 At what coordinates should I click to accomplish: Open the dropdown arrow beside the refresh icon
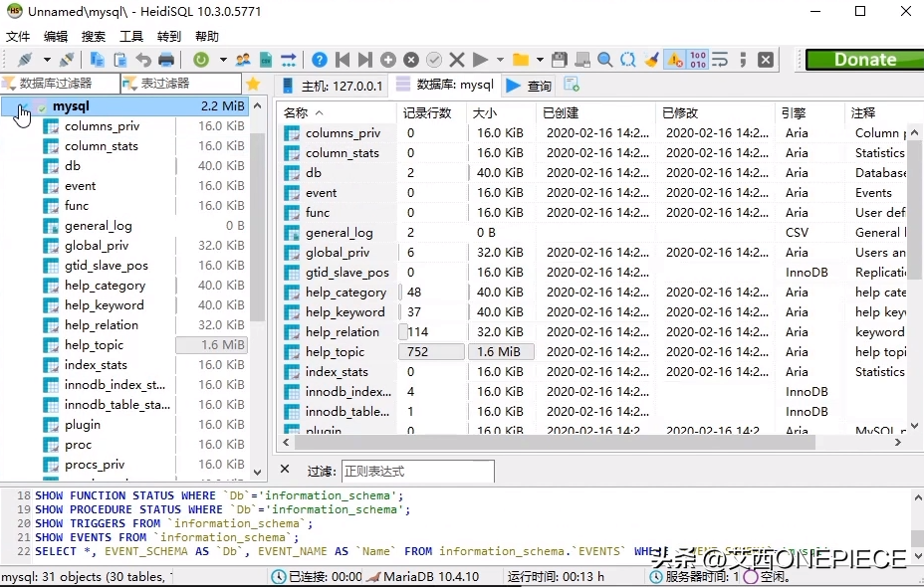coord(222,60)
